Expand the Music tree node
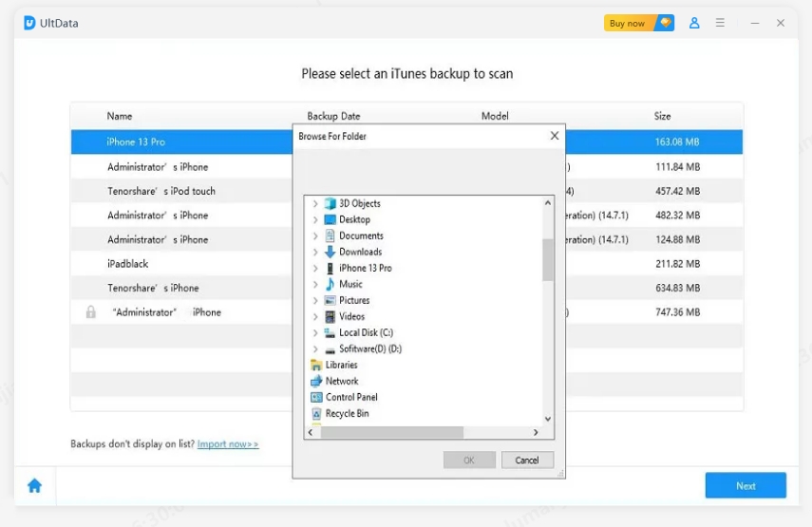This screenshot has width=812, height=527. pos(315,284)
